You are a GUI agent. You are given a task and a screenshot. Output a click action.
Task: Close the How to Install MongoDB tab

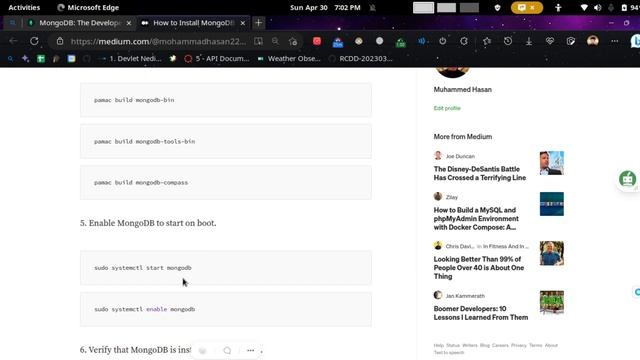tap(243, 23)
